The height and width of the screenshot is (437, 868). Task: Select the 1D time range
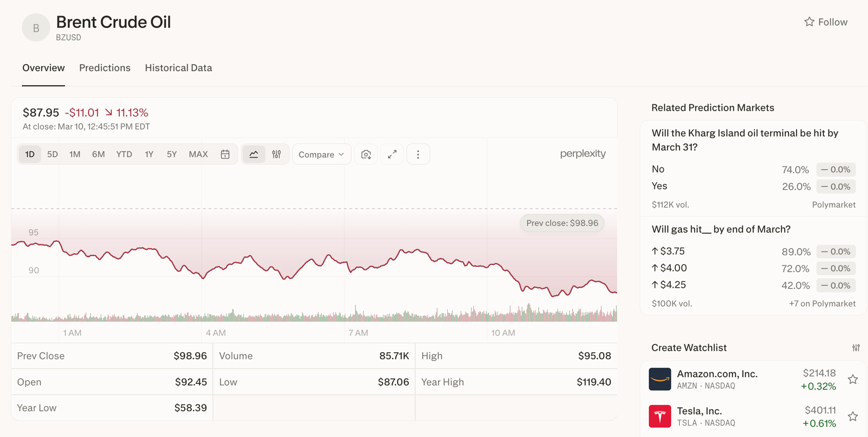(x=30, y=154)
